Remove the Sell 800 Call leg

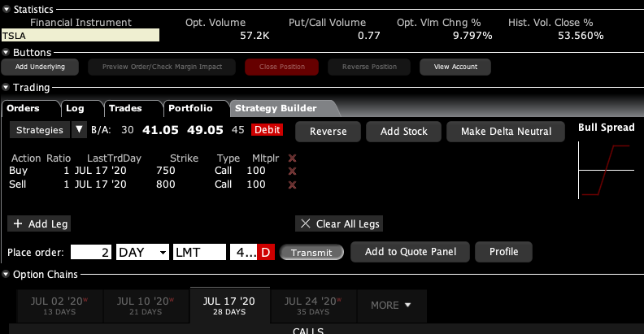tap(292, 185)
